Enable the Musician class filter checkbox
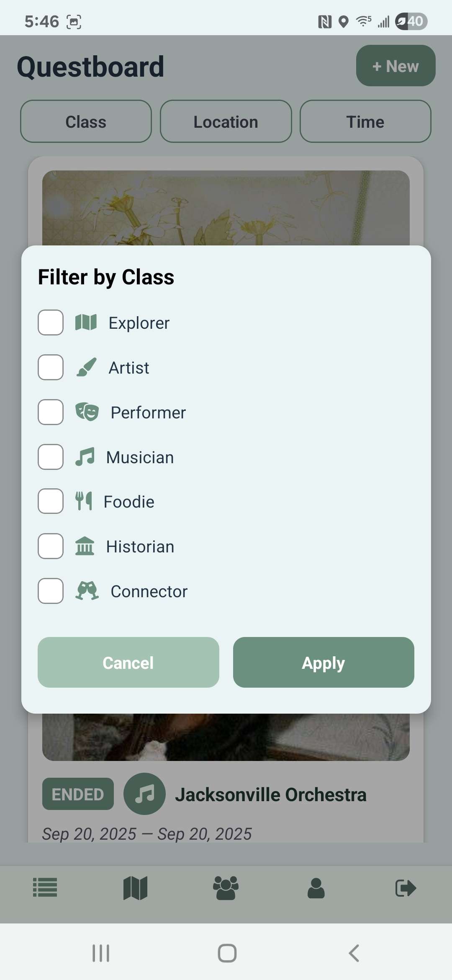The width and height of the screenshot is (452, 980). click(51, 457)
